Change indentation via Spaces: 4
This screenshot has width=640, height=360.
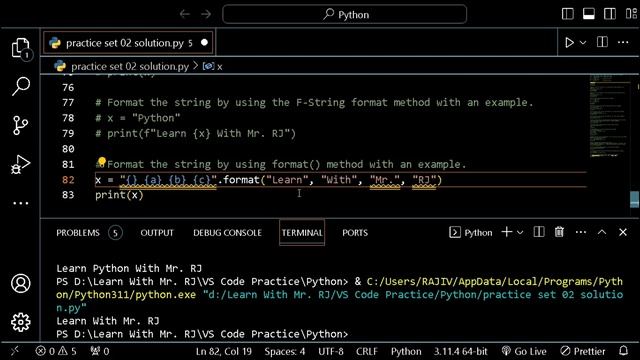[284, 351]
